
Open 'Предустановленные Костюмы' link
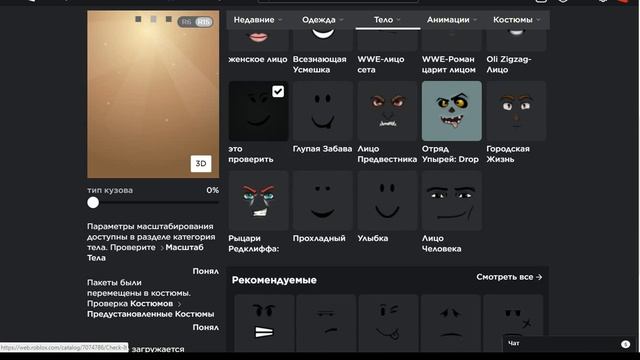tap(151, 314)
